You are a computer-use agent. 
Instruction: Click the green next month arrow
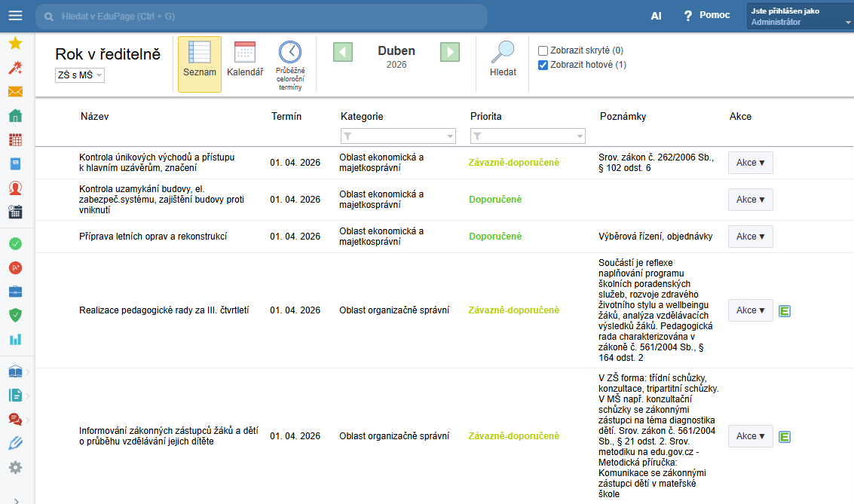click(x=450, y=51)
